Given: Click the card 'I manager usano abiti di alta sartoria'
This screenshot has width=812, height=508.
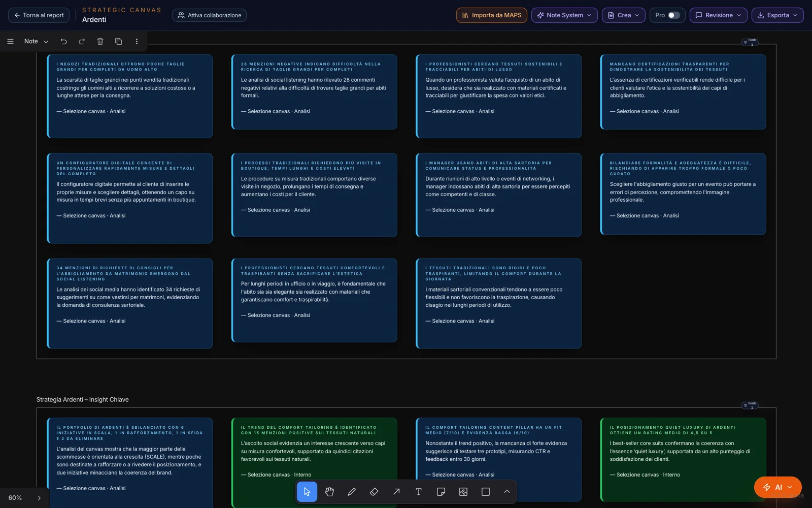Looking at the screenshot, I should pos(499,195).
